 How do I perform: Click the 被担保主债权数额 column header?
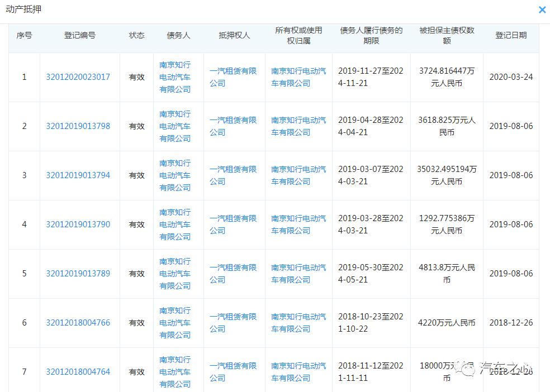tap(447, 35)
